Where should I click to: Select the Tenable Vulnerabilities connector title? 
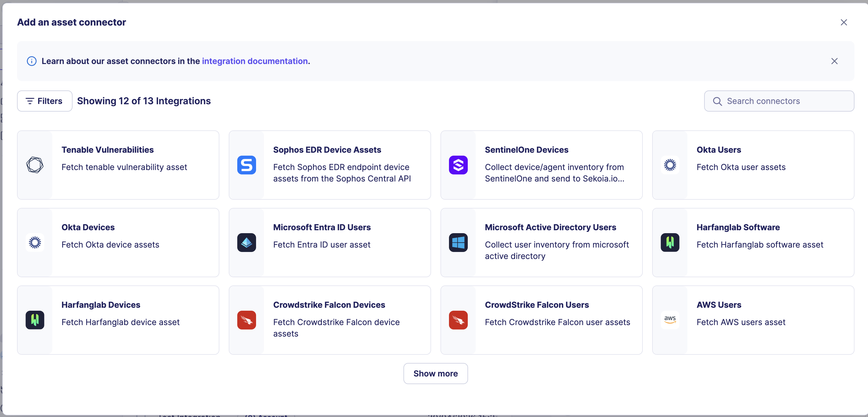tap(107, 150)
